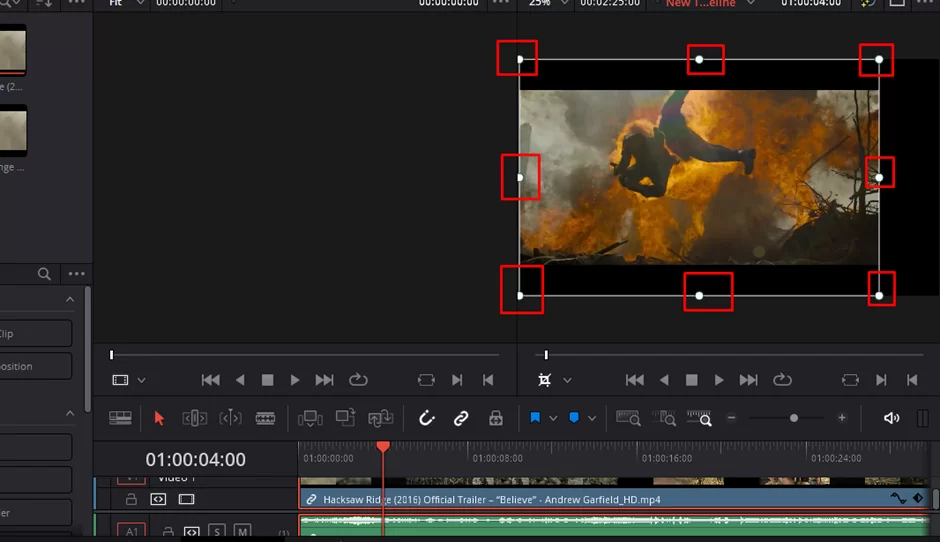Zoom in the timeline with plus button
The height and width of the screenshot is (542, 940).
(x=842, y=418)
